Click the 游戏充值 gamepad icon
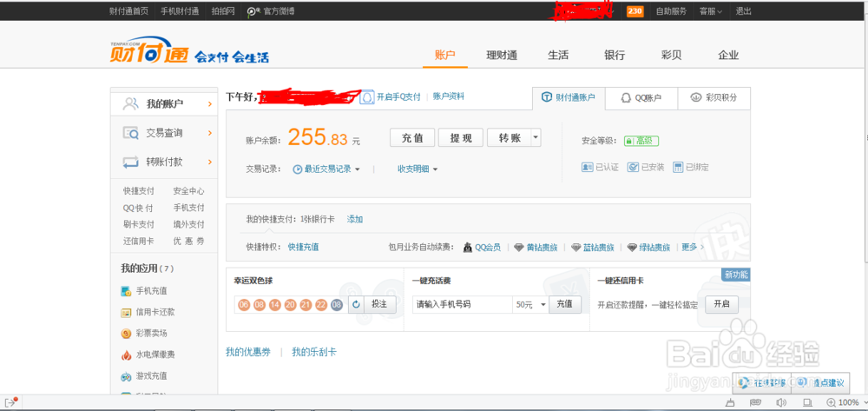This screenshot has width=868, height=411. [x=126, y=376]
